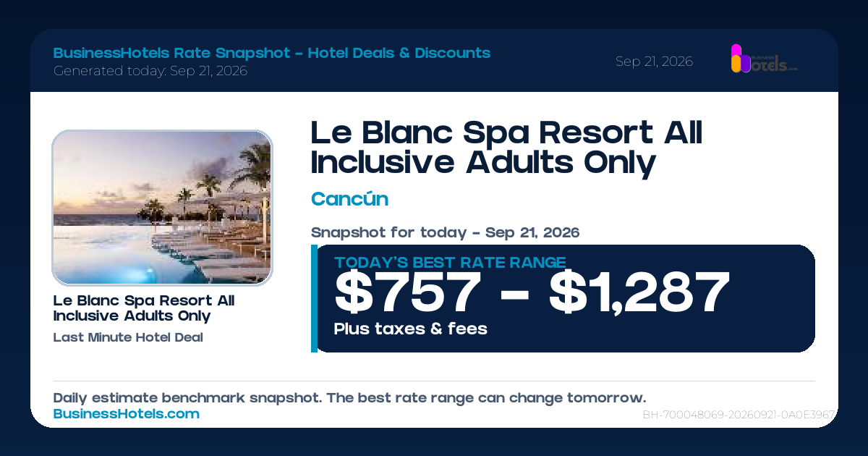Click the hotel name caption under photo
This screenshot has height=456, width=868.
[x=144, y=308]
